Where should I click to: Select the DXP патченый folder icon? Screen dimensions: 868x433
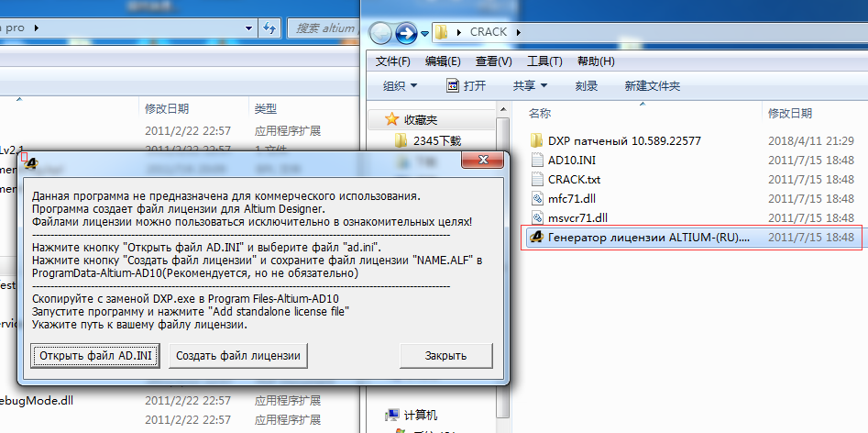click(x=538, y=140)
